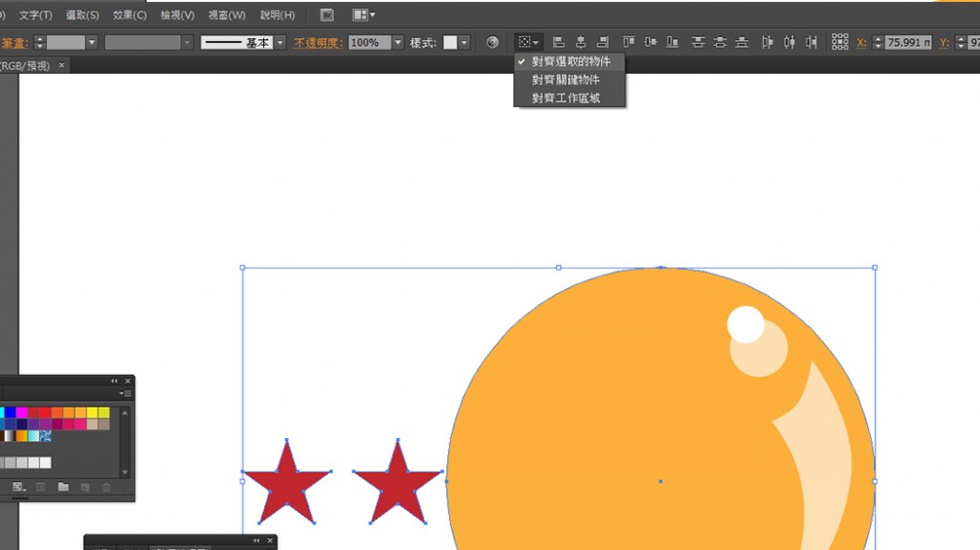
Task: Click Vertical Distribute Bottom icon
Action: click(742, 42)
